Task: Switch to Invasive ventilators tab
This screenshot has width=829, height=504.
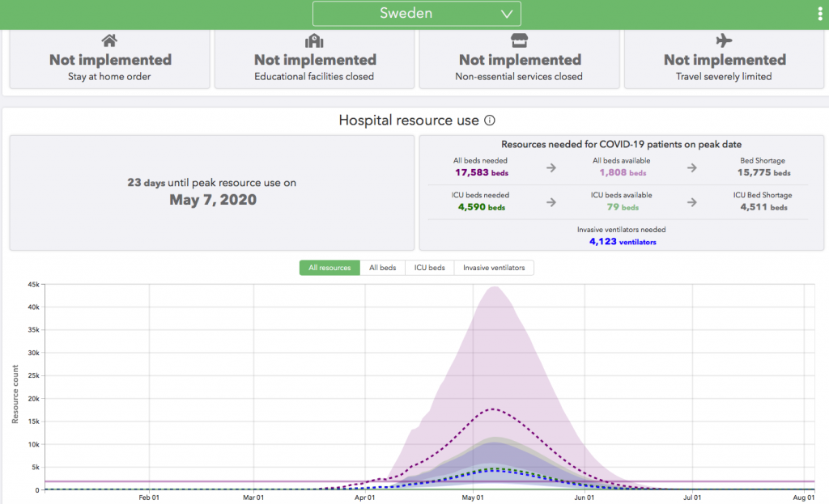Action: pyautogui.click(x=494, y=268)
